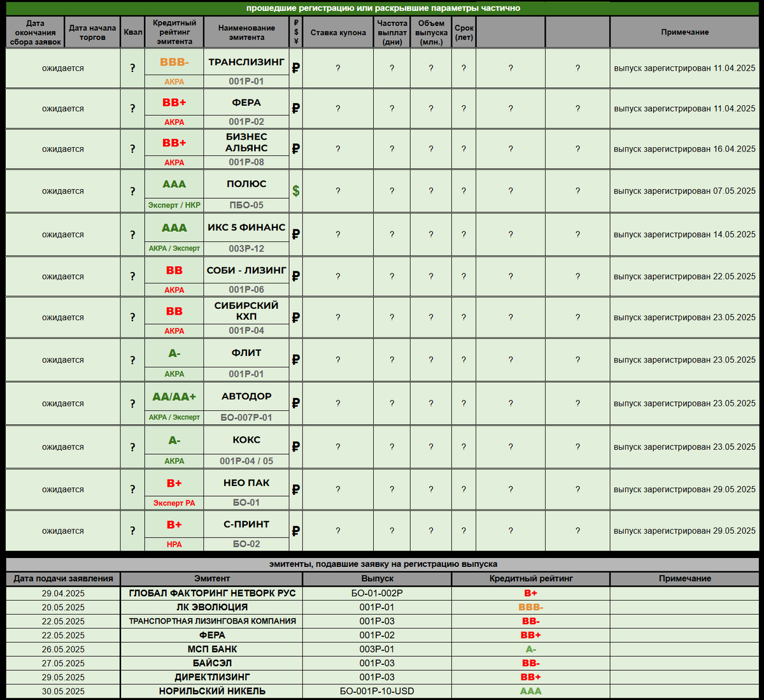Select the Эксперт / НКР agency label
This screenshot has height=700, width=764.
(174, 205)
